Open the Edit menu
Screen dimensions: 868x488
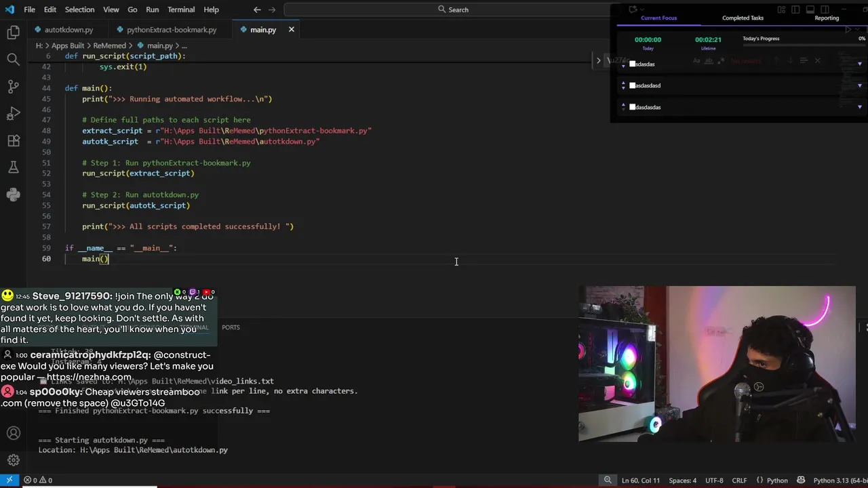pyautogui.click(x=50, y=9)
